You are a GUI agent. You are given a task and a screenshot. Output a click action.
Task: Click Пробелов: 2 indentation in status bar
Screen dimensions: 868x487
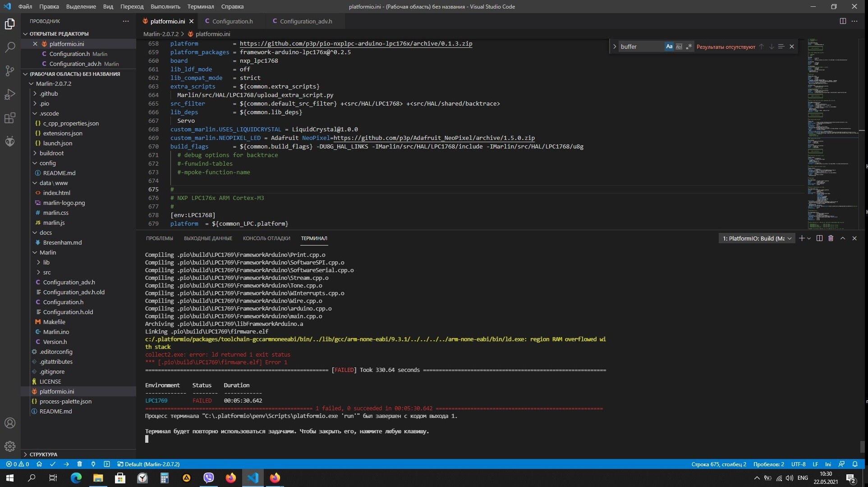[768, 464]
